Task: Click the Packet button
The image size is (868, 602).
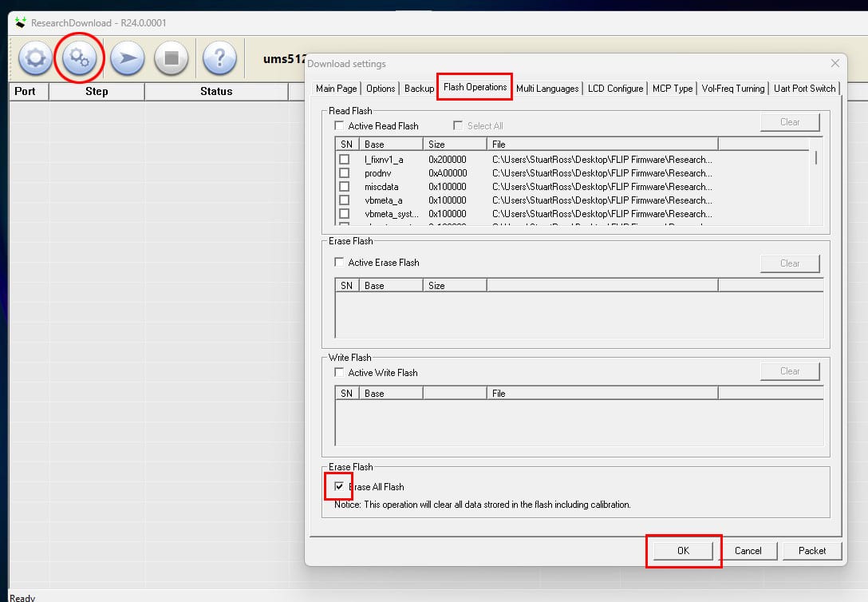Action: click(x=812, y=550)
